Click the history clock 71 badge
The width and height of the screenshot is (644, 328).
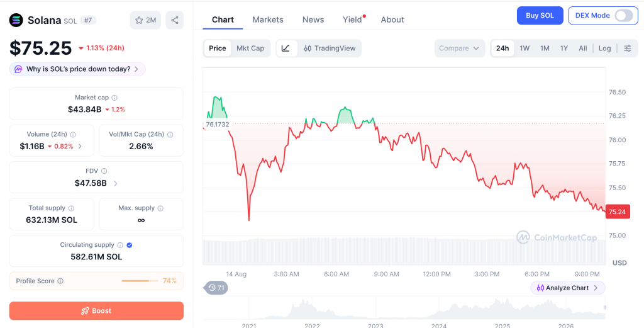coord(216,288)
